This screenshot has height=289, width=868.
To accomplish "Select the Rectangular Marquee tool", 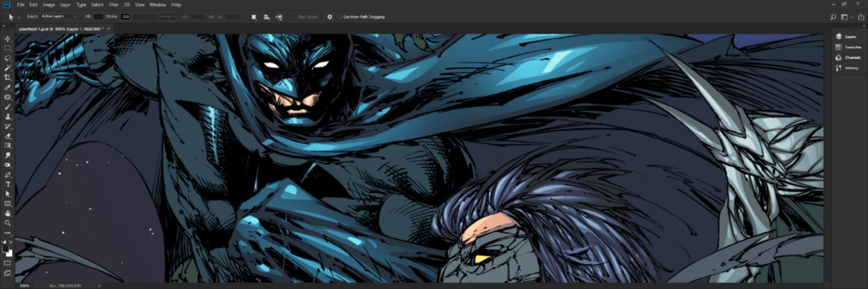I will pos(8,49).
